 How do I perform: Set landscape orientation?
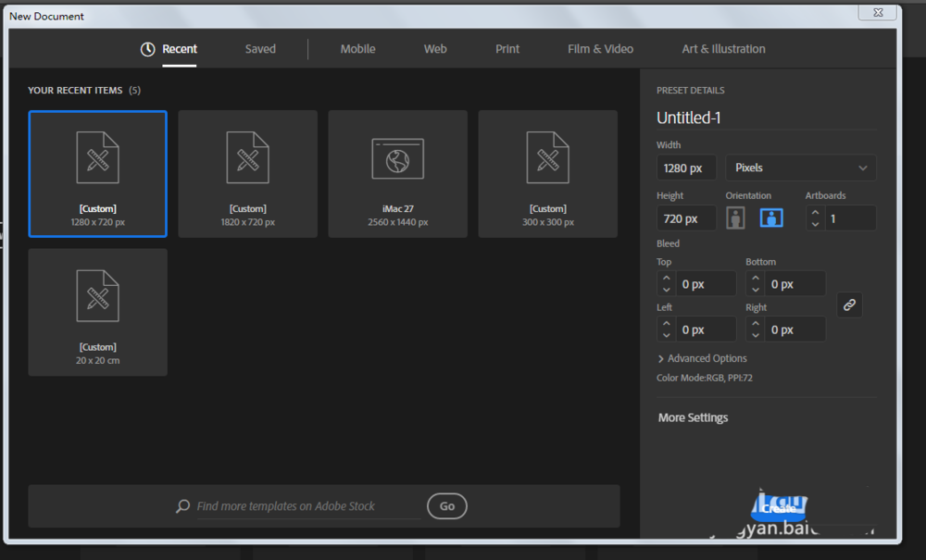(771, 218)
